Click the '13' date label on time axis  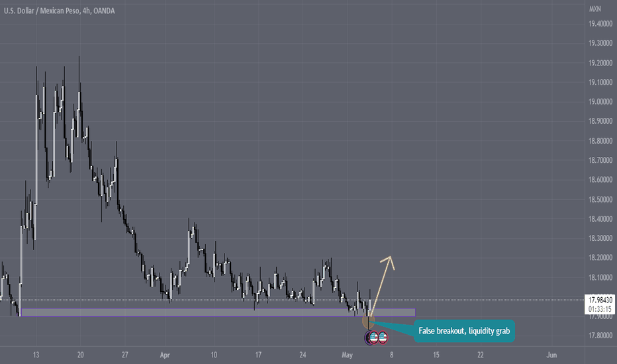[x=36, y=355]
